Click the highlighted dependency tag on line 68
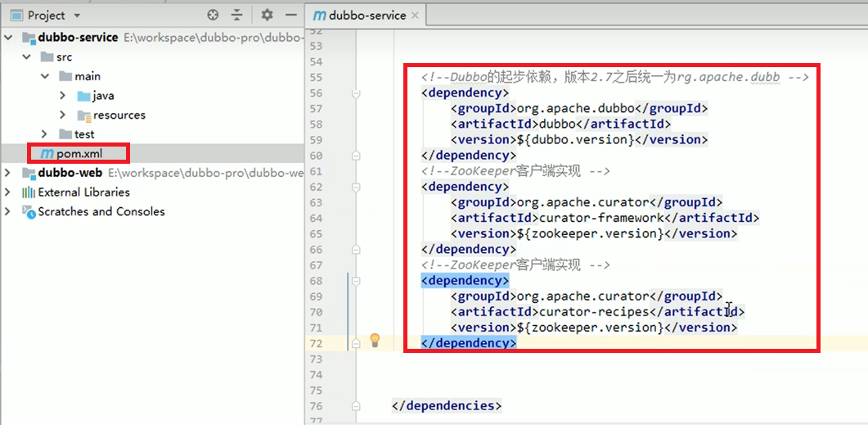868x425 pixels. pyautogui.click(x=465, y=280)
